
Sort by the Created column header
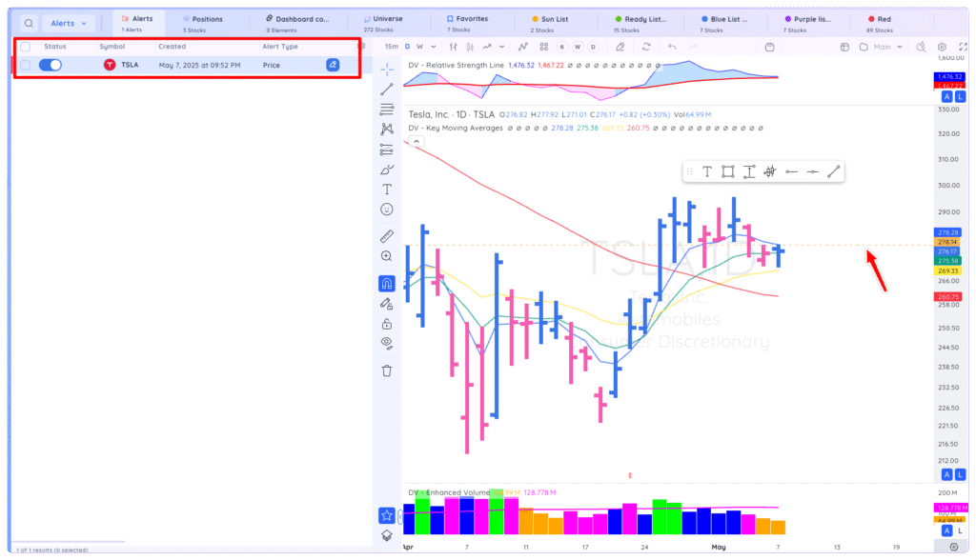coord(172,47)
